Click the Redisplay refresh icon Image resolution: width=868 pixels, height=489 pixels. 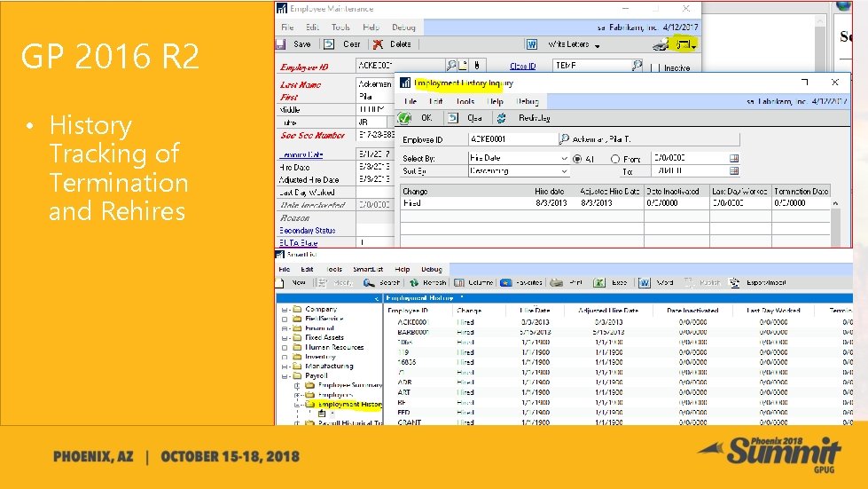click(x=502, y=118)
